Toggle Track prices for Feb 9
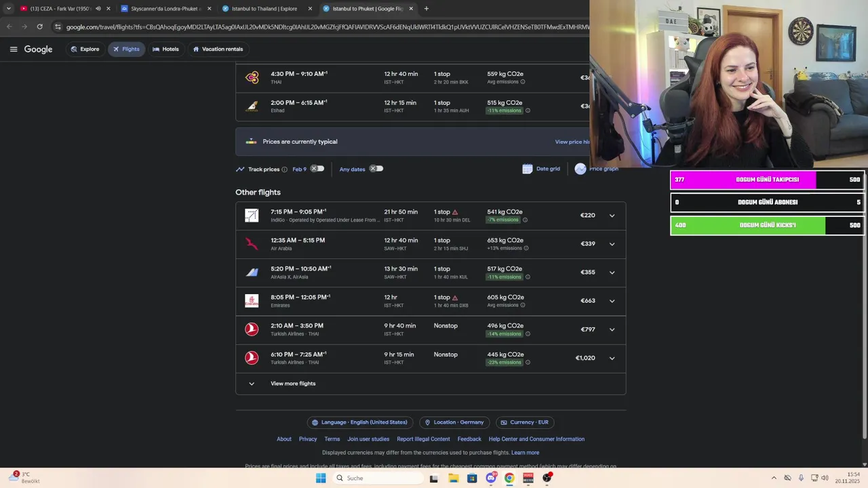 (317, 169)
